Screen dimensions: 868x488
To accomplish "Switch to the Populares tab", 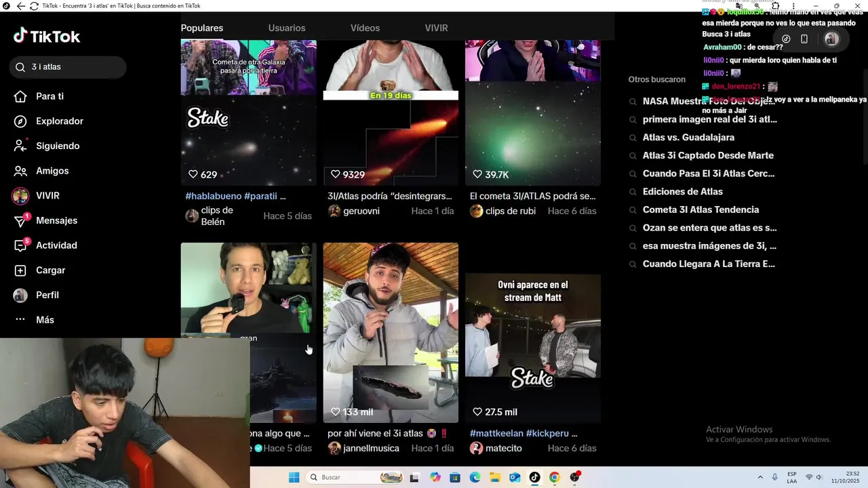I will click(202, 28).
